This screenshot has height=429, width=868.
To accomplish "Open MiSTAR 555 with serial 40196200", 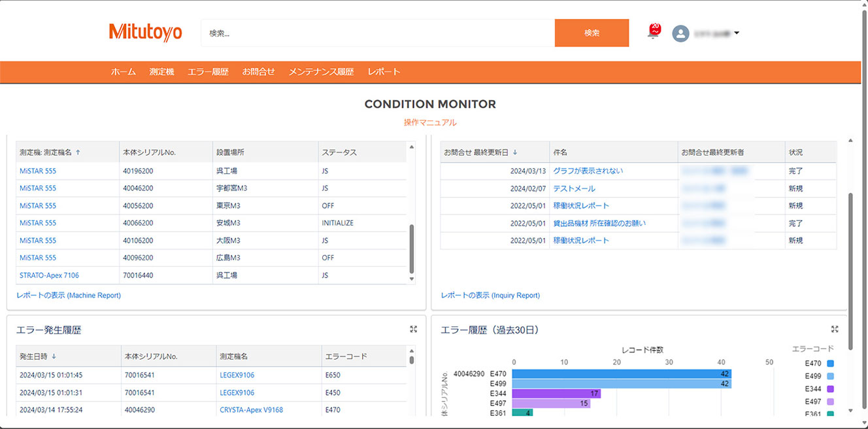I will (x=38, y=171).
